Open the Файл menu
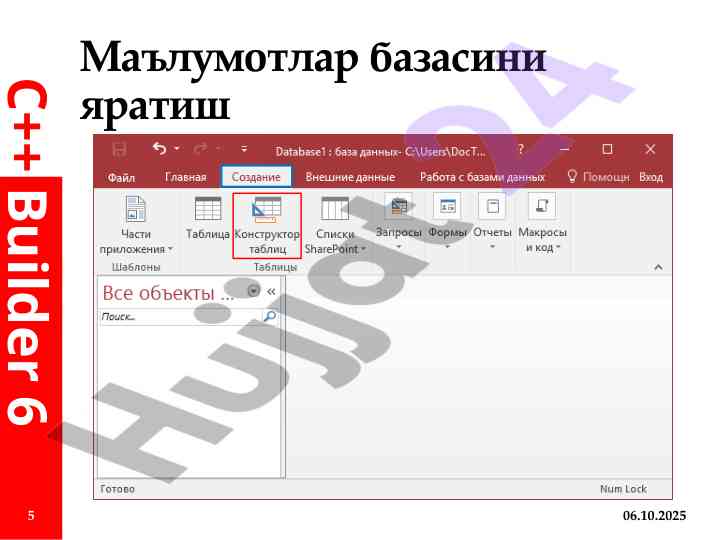The width and height of the screenshot is (720, 540). point(121,177)
